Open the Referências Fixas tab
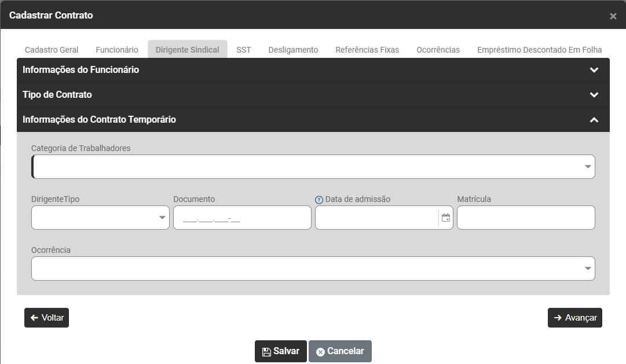 367,50
